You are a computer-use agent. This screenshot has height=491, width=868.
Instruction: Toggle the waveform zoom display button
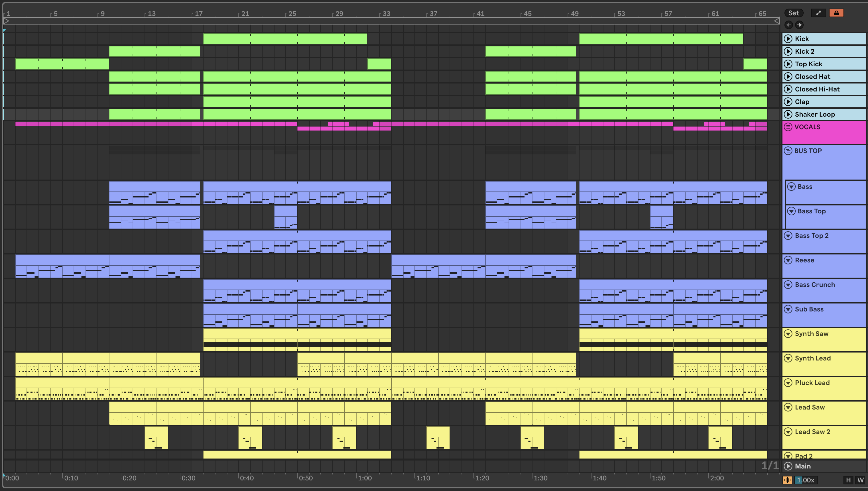(x=787, y=480)
